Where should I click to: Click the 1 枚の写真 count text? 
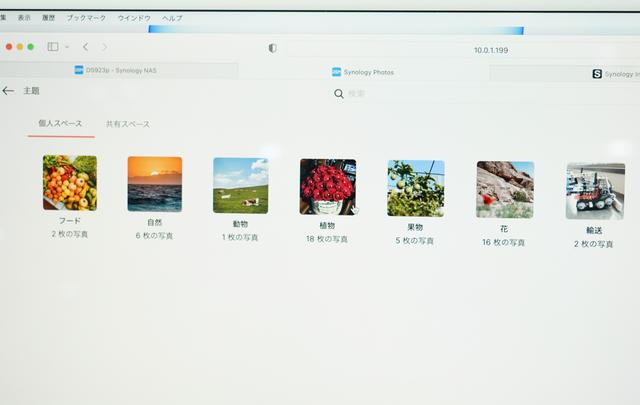(x=240, y=238)
